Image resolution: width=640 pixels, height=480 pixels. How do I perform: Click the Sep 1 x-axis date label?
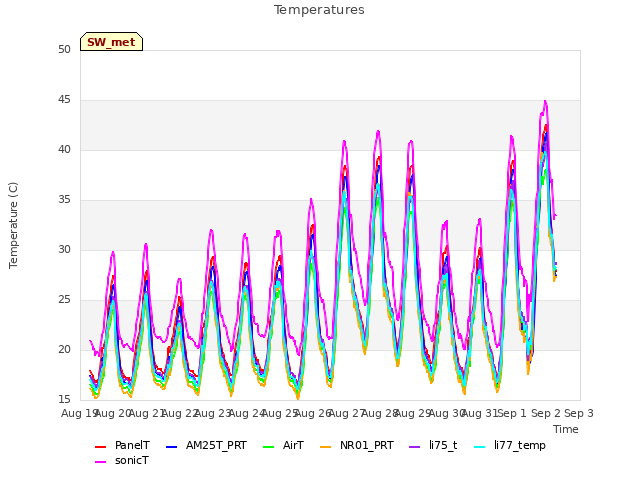point(512,413)
